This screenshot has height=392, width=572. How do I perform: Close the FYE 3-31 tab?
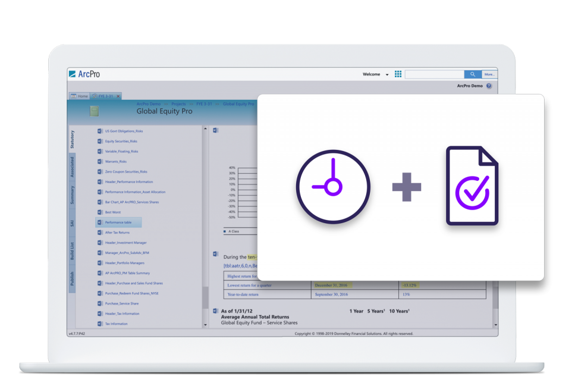[118, 96]
